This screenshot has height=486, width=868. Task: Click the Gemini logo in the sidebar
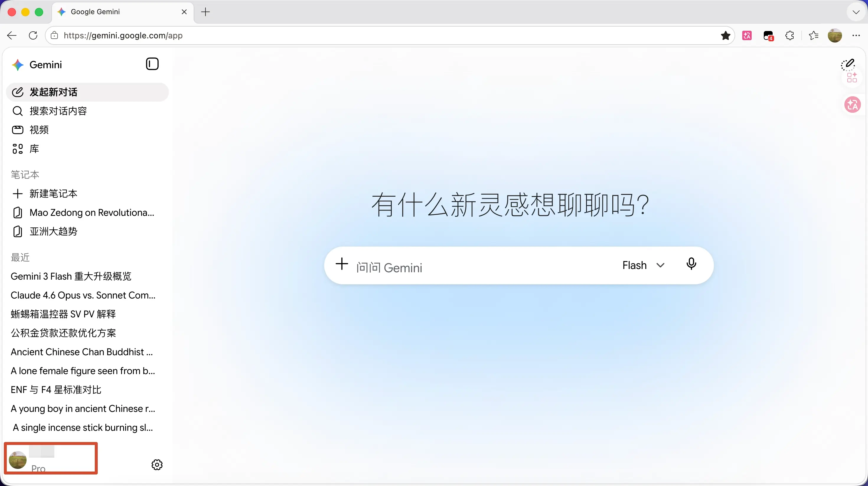pos(17,65)
